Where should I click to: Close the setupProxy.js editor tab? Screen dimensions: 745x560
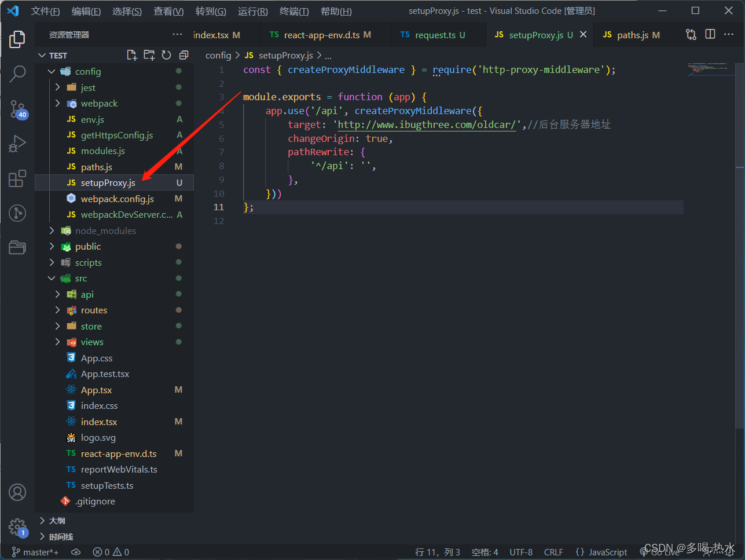pyautogui.click(x=583, y=35)
